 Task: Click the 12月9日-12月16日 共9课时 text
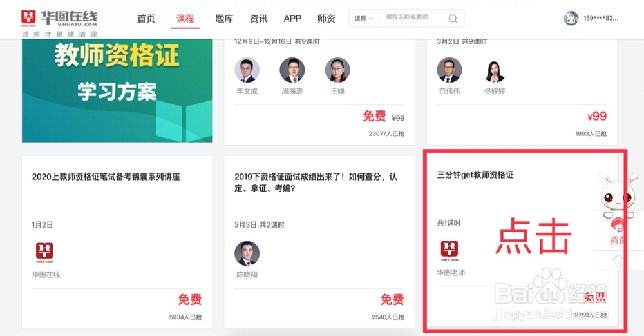tap(277, 41)
